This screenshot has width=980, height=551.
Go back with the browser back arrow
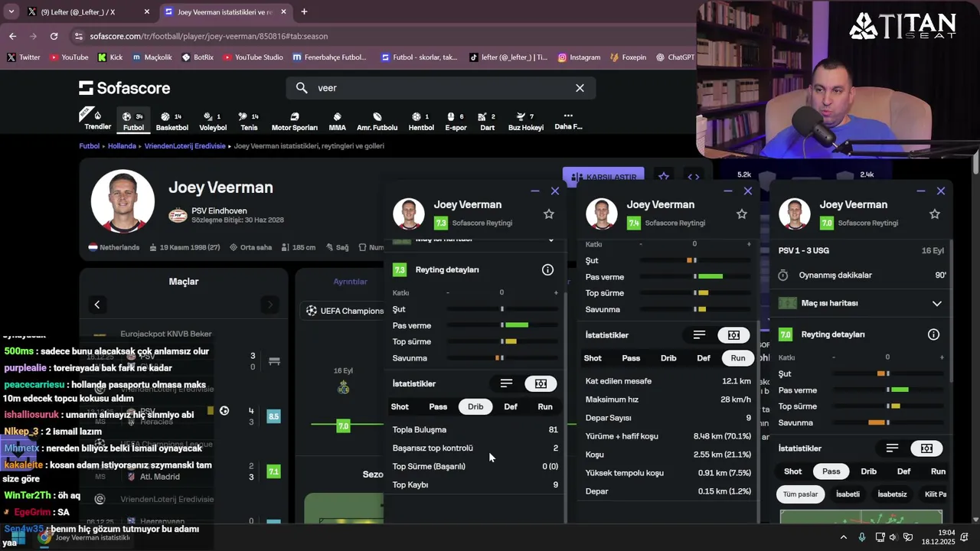(12, 36)
